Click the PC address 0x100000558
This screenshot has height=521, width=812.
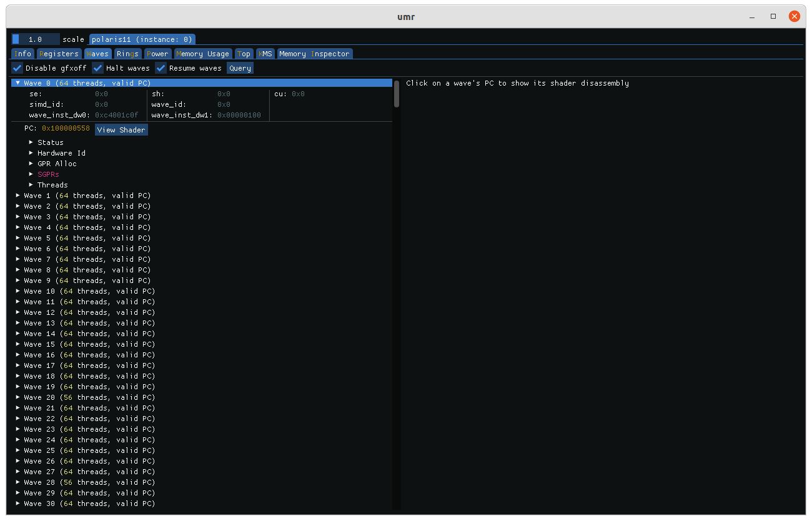pyautogui.click(x=66, y=128)
